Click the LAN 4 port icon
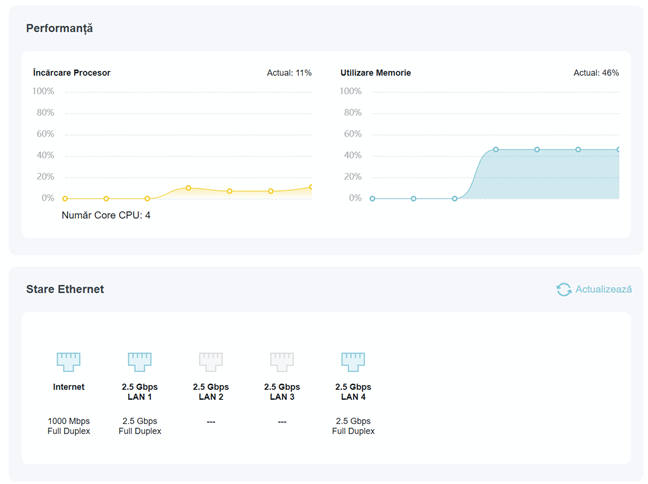 pos(353,361)
